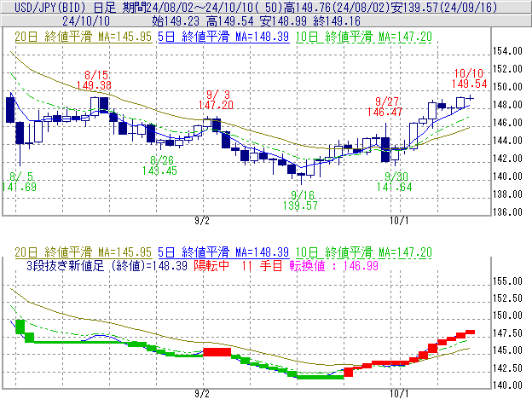Click the long green block at bottom near 9/16
The image size is (532, 405).
[x=321, y=377]
